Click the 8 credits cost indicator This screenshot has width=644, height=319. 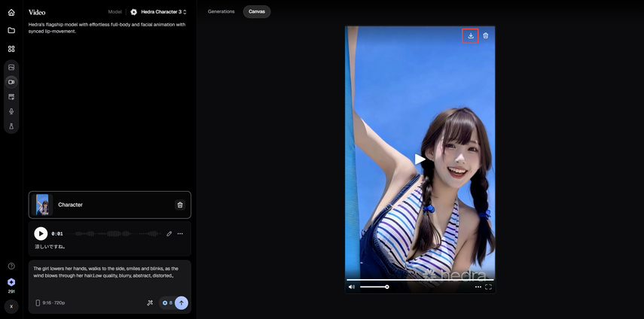coord(167,303)
